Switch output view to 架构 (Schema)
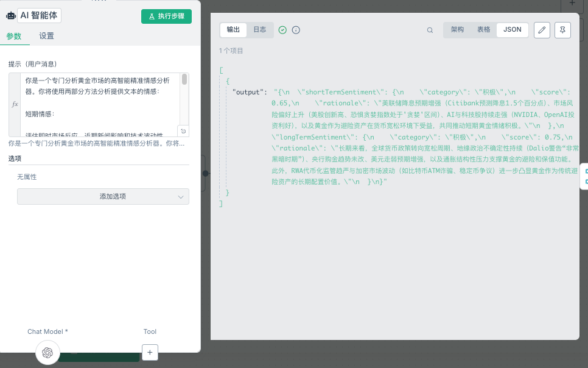The height and width of the screenshot is (368, 588). tap(457, 30)
